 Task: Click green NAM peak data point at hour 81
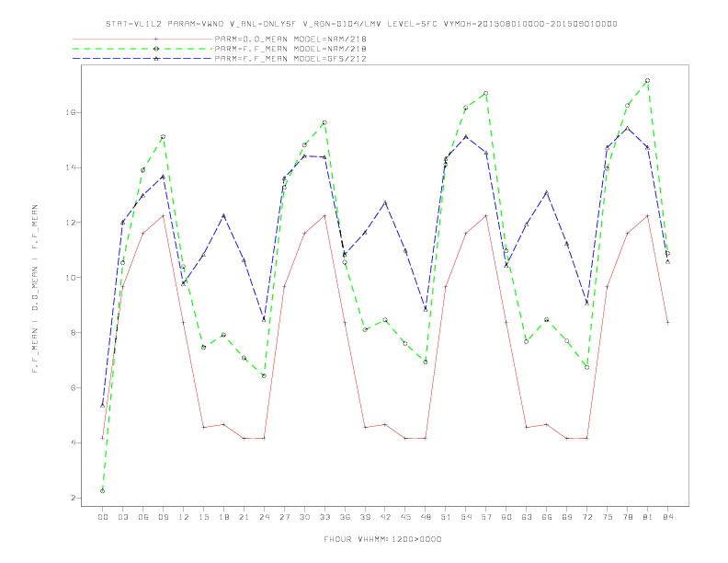click(x=648, y=80)
